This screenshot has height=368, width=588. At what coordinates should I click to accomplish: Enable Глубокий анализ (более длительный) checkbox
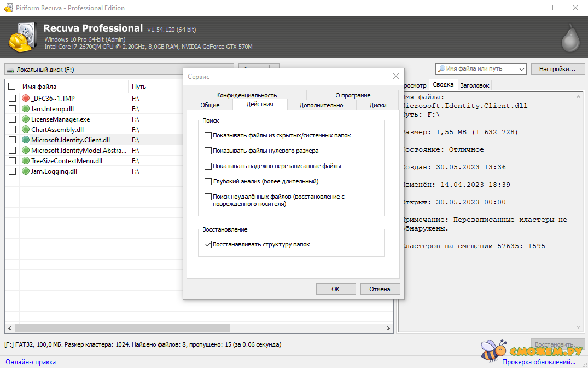(x=208, y=181)
